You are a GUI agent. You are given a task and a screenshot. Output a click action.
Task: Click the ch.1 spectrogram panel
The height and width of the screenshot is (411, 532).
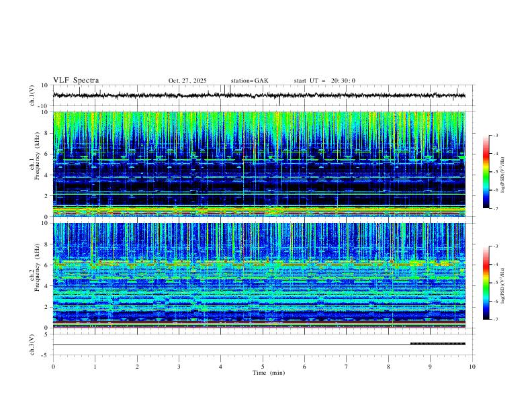[259, 164]
